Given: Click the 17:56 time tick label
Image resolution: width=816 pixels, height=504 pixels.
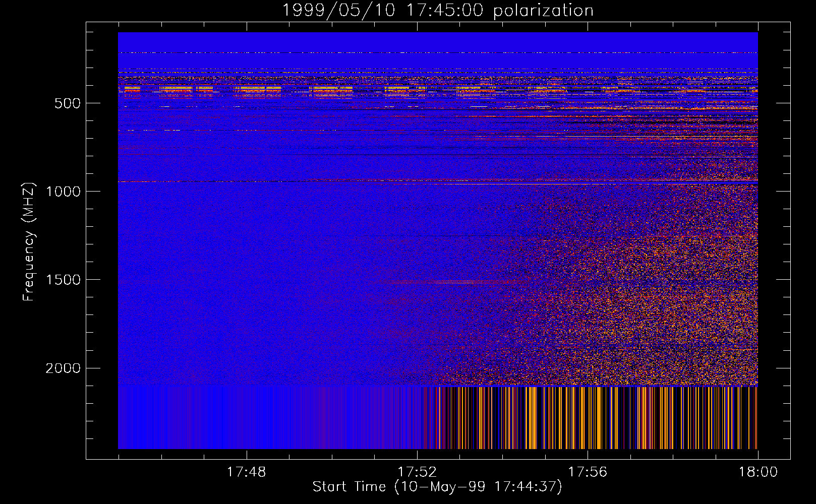Looking at the screenshot, I should click(588, 472).
